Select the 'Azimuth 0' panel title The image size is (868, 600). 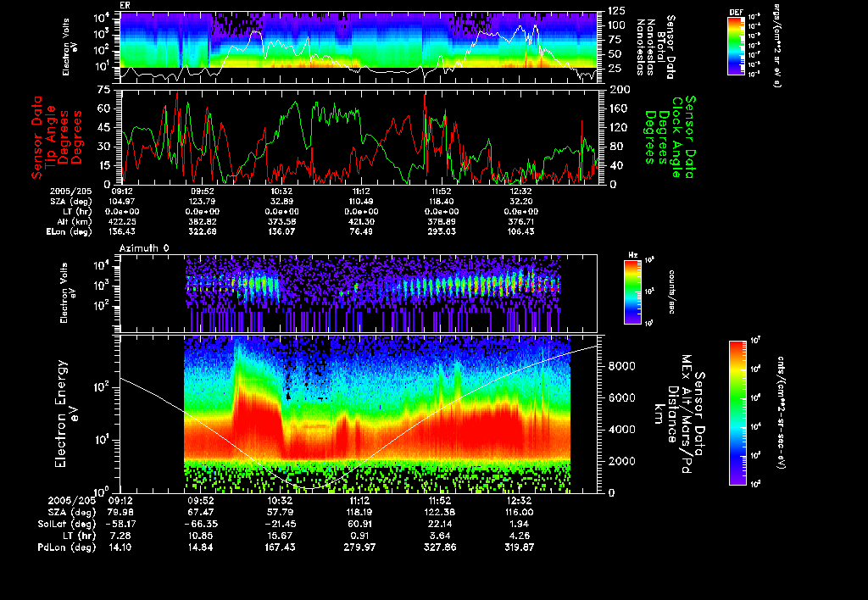[x=144, y=248]
